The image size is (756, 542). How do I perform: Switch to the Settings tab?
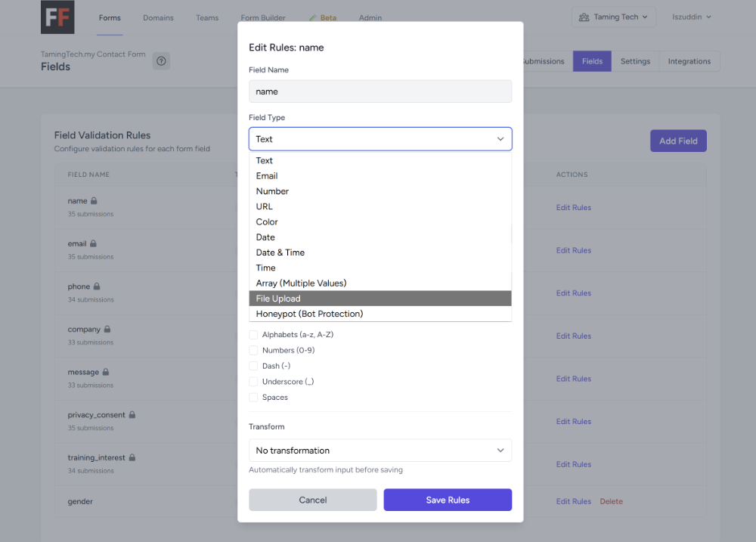click(635, 61)
